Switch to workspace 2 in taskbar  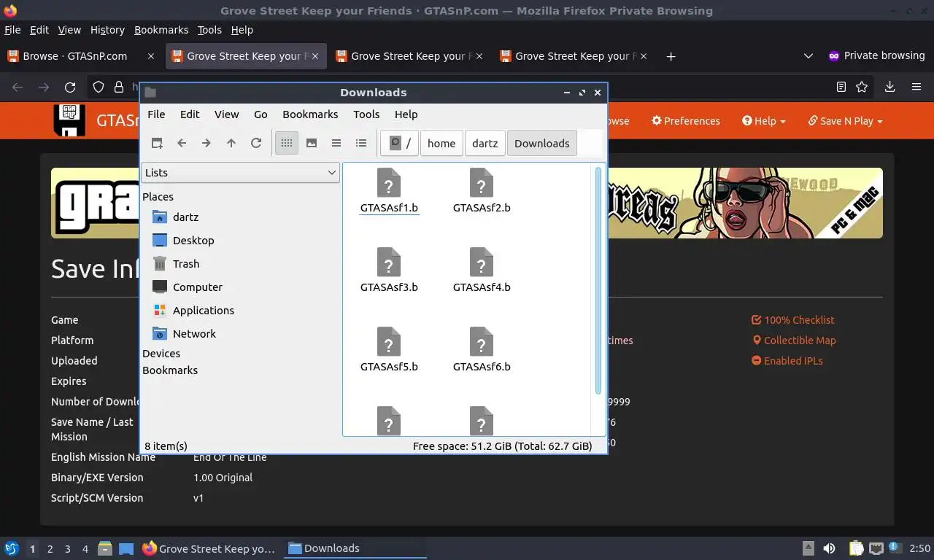coord(50,548)
